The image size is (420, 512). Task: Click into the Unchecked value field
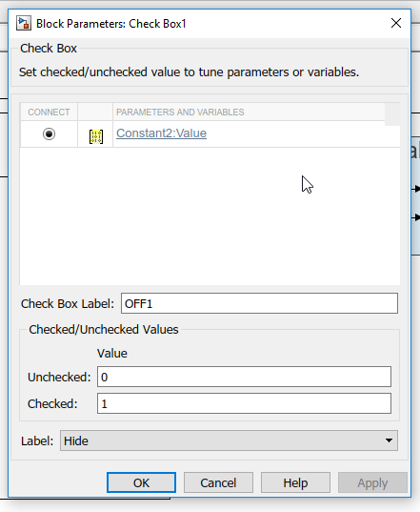244,377
